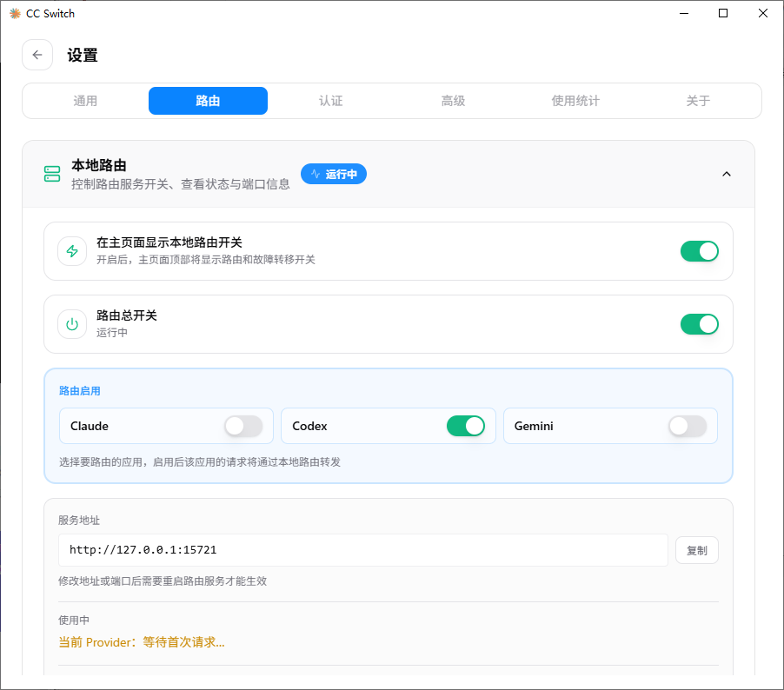Go back using the arrow button
784x690 pixels.
click(37, 55)
